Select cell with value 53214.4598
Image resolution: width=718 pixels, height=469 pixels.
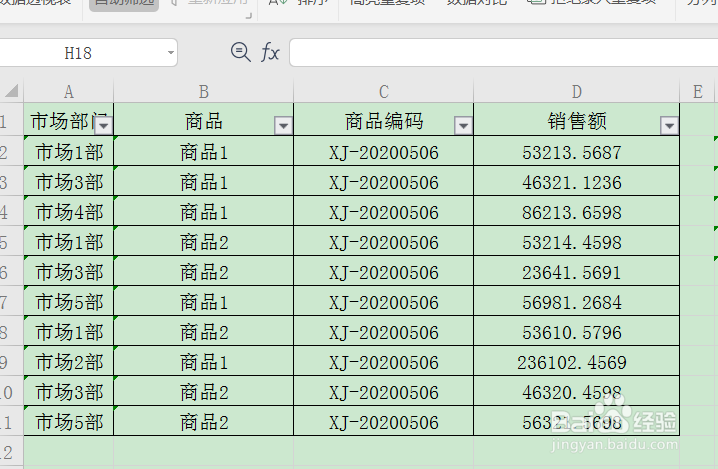577,241
